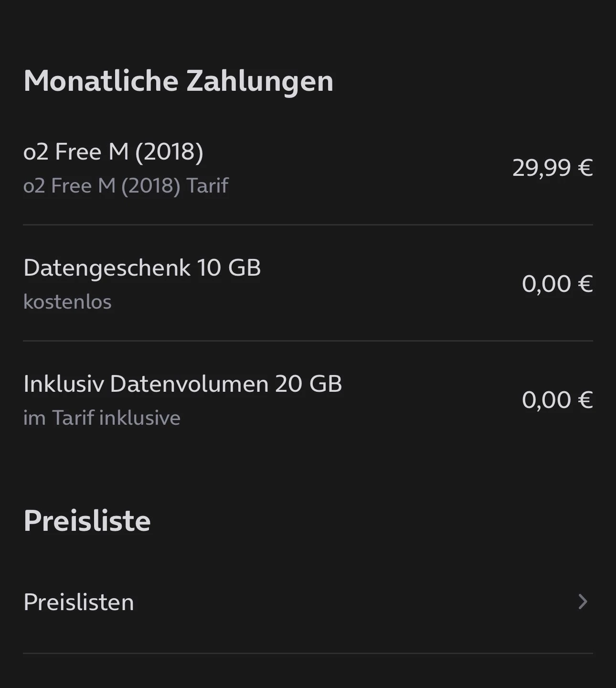The image size is (616, 688).
Task: Tap the 0,00 € price for Inklusiv Datenvolumen
Action: click(x=557, y=400)
